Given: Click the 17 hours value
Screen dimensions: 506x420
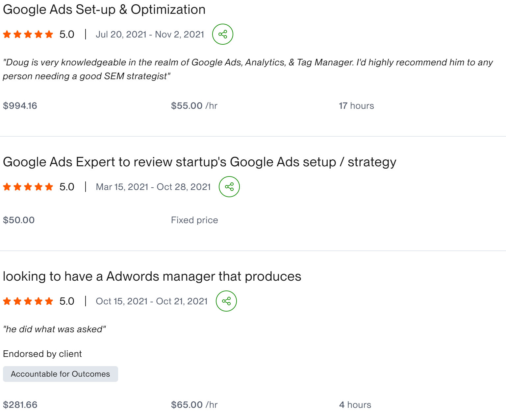Looking at the screenshot, I should click(356, 106).
